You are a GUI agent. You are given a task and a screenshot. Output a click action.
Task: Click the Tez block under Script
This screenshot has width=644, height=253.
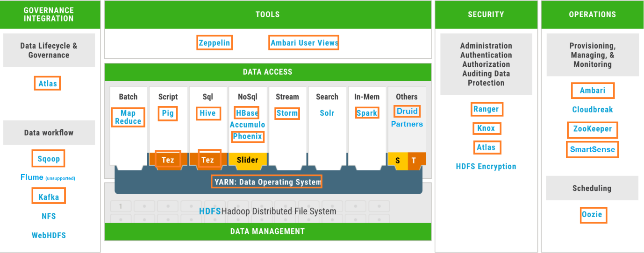coord(168,160)
